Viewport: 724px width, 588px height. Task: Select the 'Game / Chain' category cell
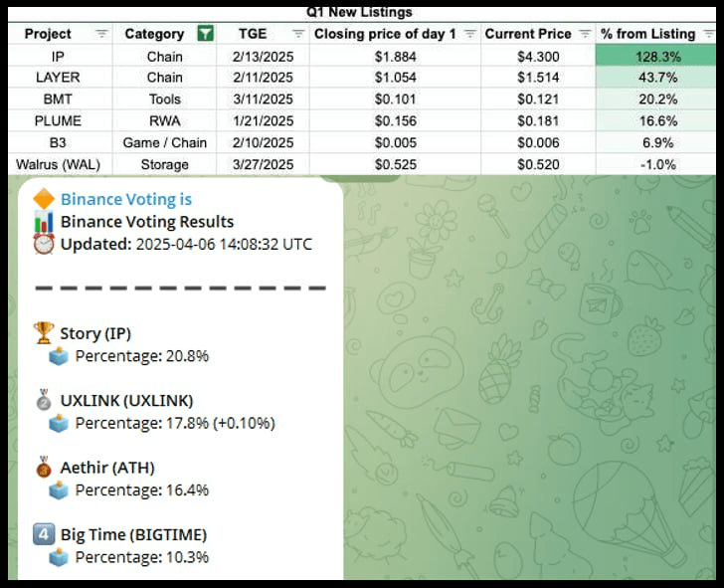coord(165,142)
